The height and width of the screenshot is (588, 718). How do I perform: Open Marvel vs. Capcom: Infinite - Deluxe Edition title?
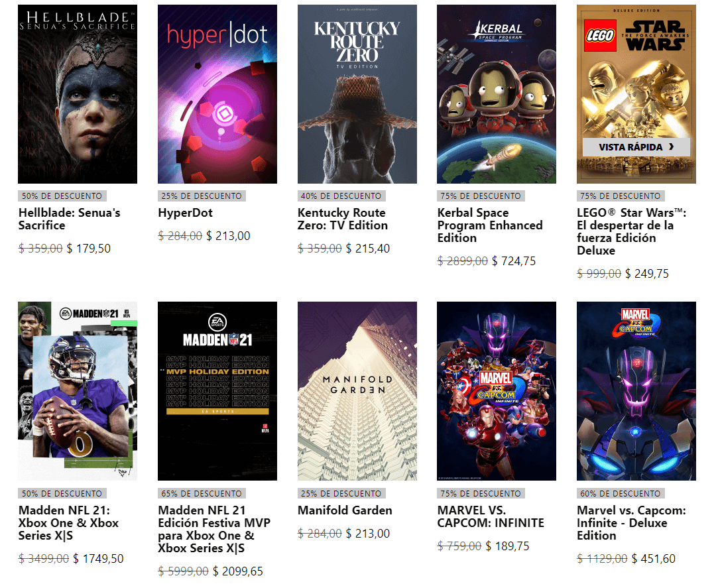(x=631, y=523)
